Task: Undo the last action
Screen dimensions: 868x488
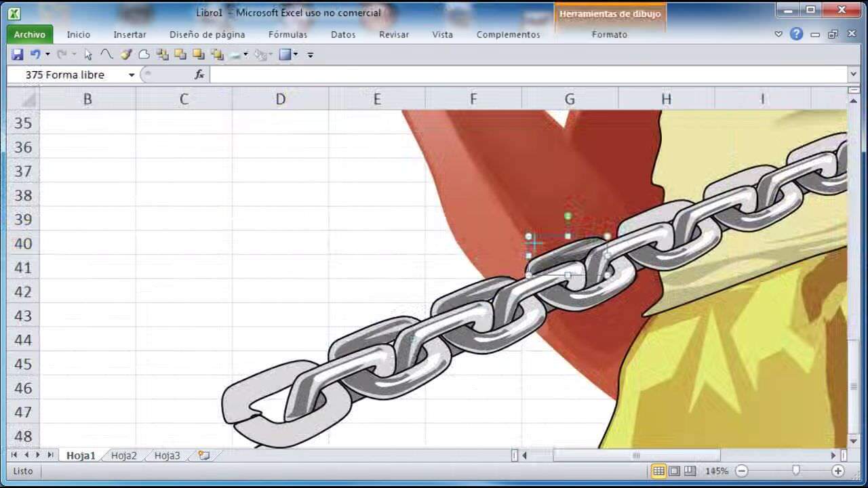Action: [x=35, y=55]
